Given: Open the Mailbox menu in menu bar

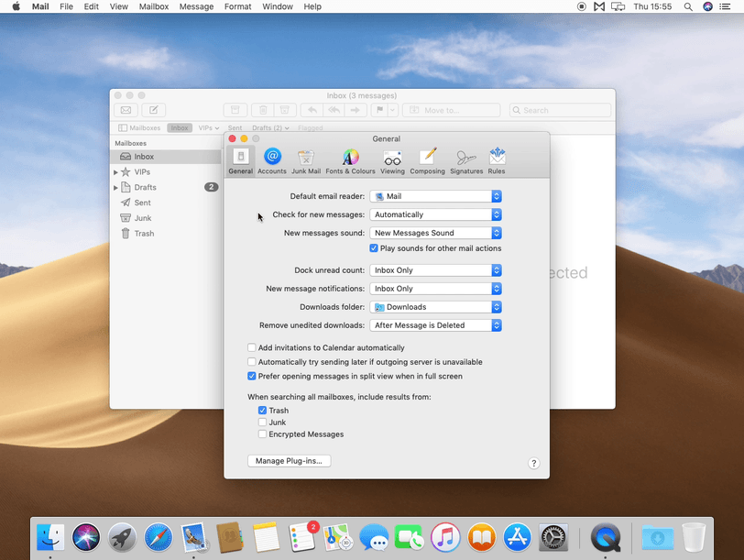Looking at the screenshot, I should coord(153,6).
